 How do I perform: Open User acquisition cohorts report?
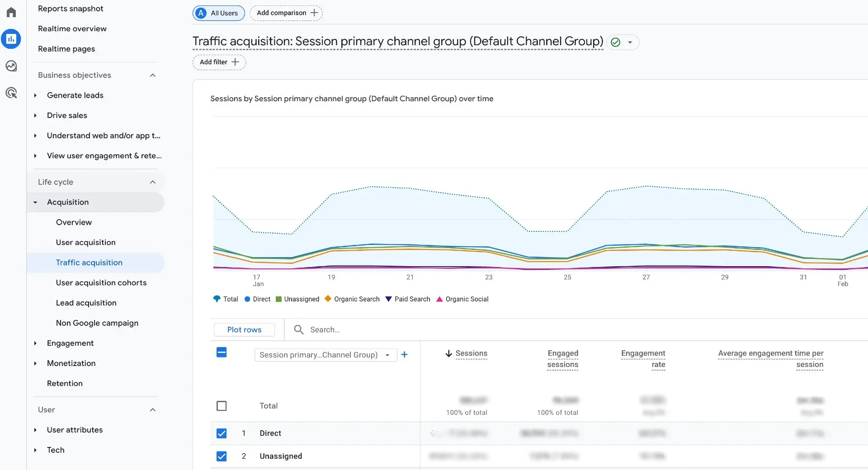coord(101,282)
